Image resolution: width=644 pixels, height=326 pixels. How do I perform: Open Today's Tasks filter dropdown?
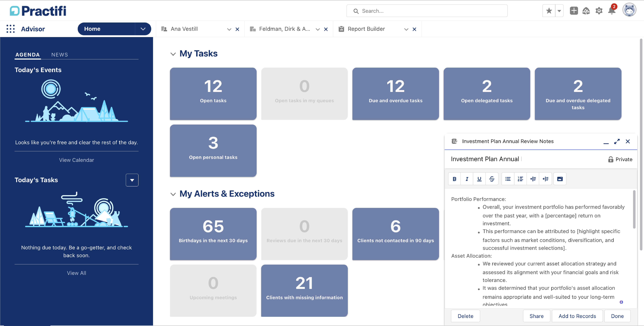click(x=132, y=180)
